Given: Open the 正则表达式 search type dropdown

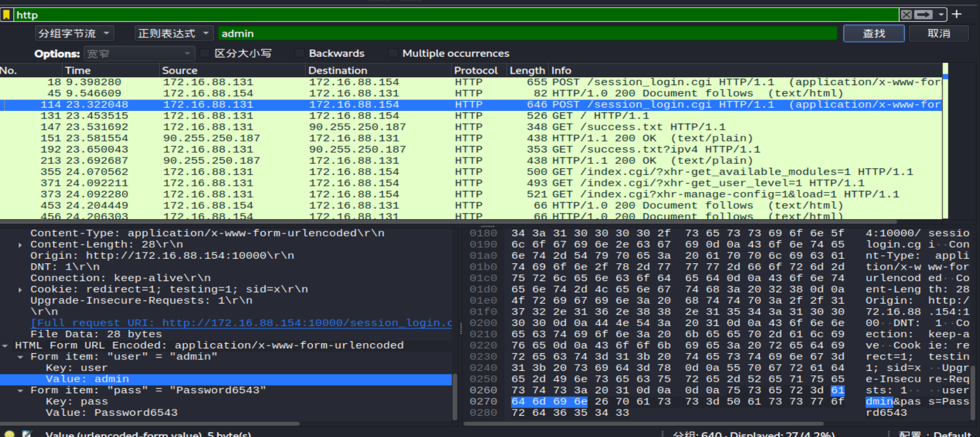Looking at the screenshot, I should pyautogui.click(x=174, y=33).
